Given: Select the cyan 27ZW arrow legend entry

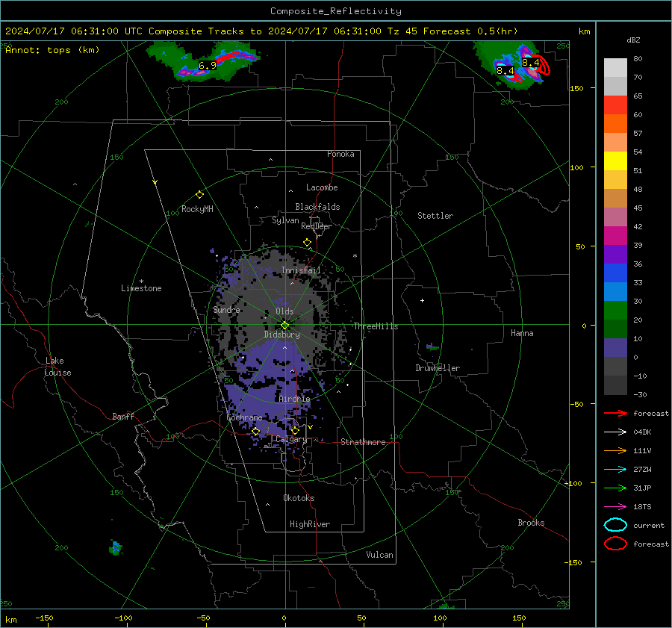Looking at the screenshot, I should 615,470.
